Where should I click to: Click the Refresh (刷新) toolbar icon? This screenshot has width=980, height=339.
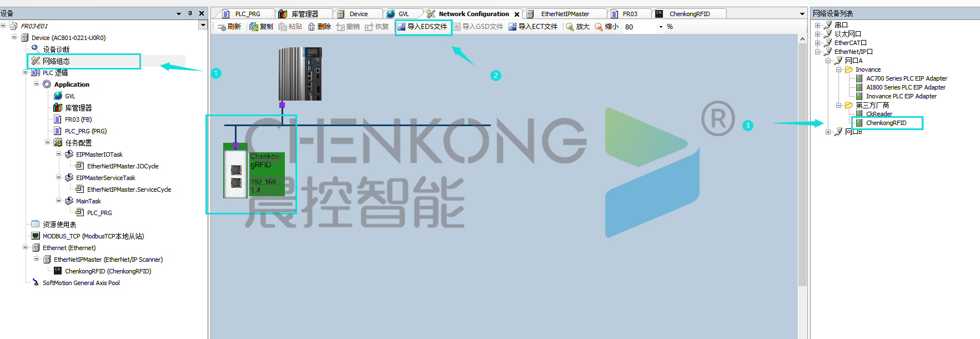point(222,27)
